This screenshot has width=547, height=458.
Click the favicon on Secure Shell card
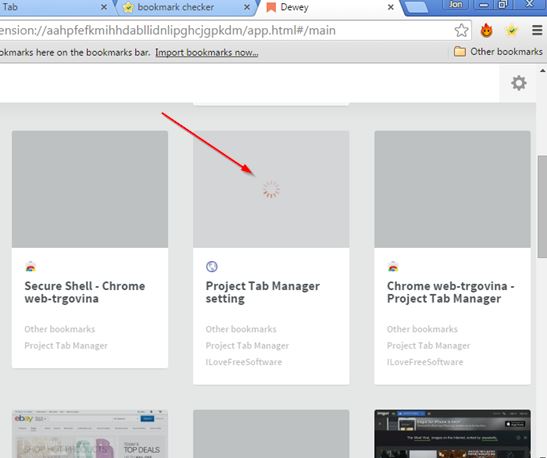31,266
